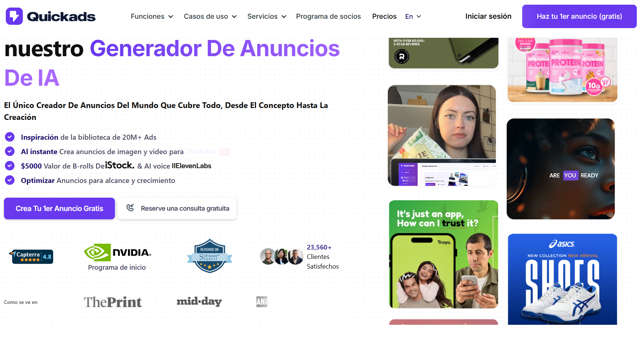Screen dimensions: 644x341
Task: Select Programa de socios in the navbar
Action: tap(328, 16)
